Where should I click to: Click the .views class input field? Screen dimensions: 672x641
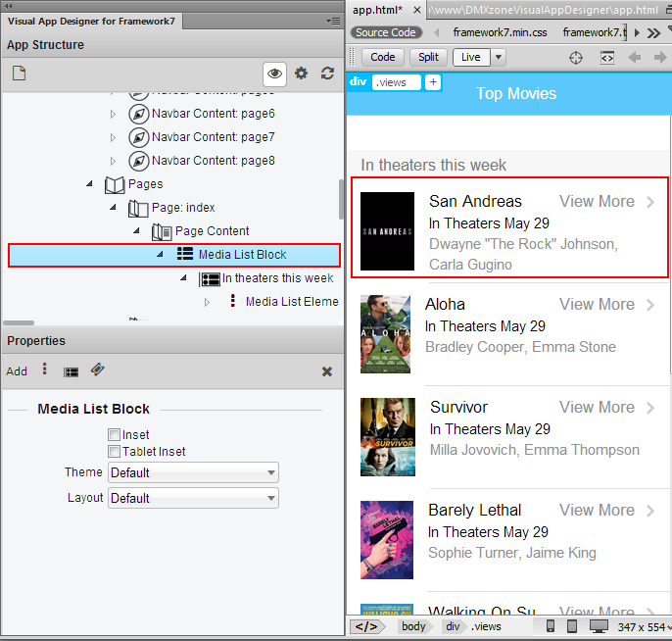point(396,82)
